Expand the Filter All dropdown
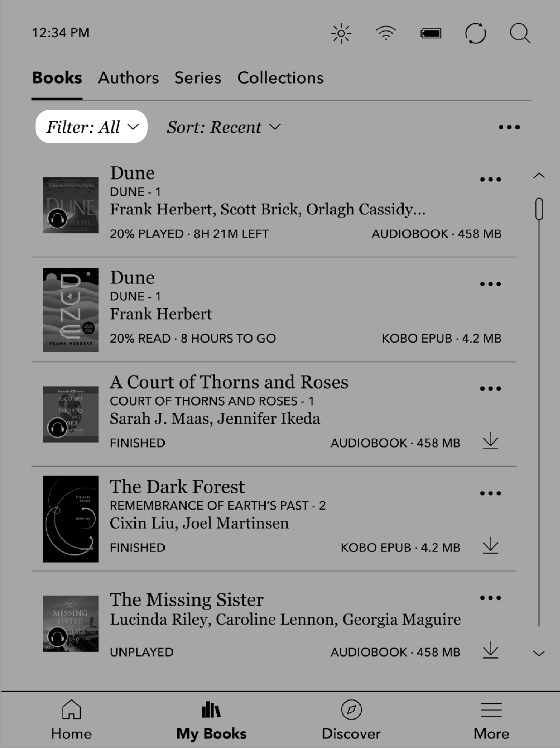 [x=92, y=126]
